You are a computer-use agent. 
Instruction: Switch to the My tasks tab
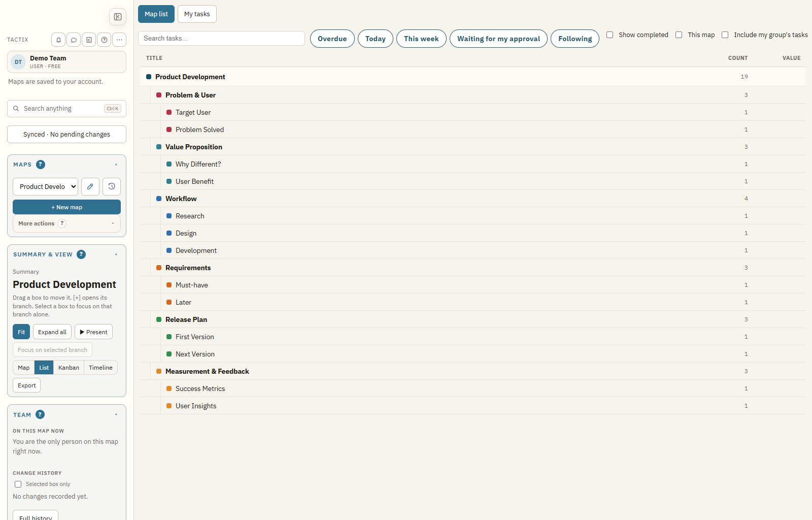click(x=197, y=14)
